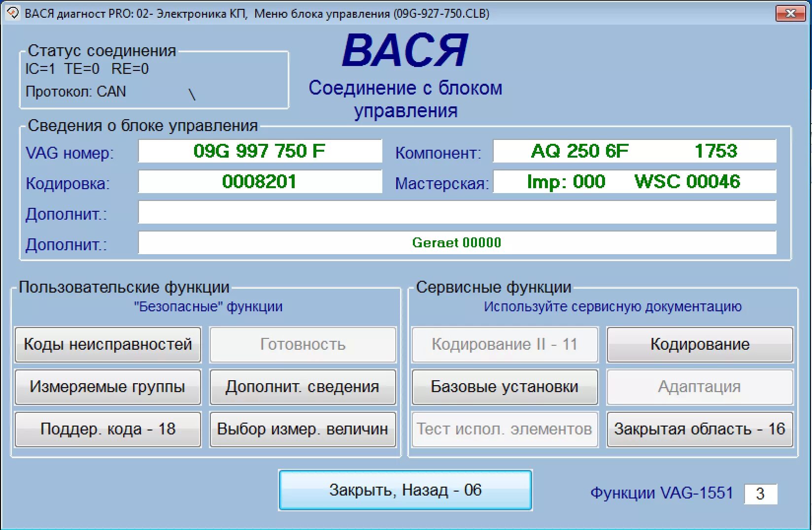Click Пользовательские функции group title
This screenshot has height=530, width=812.
click(124, 287)
